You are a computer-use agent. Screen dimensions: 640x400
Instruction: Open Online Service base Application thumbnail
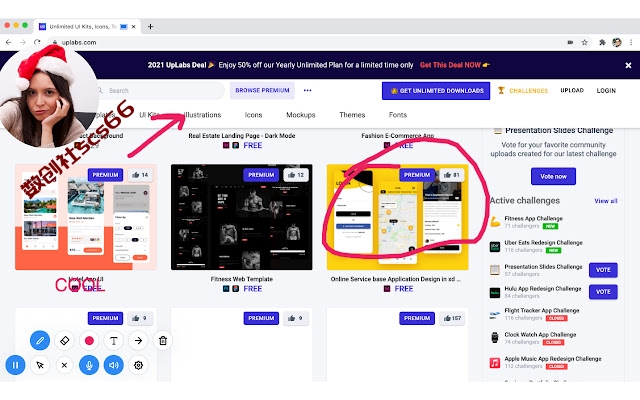398,217
